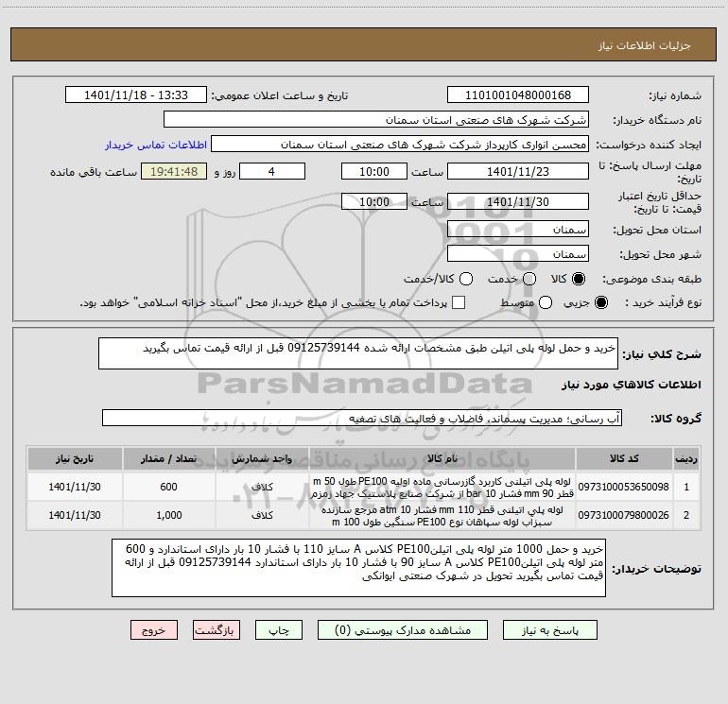Select the متوسط purchase type radio

pos(546,302)
